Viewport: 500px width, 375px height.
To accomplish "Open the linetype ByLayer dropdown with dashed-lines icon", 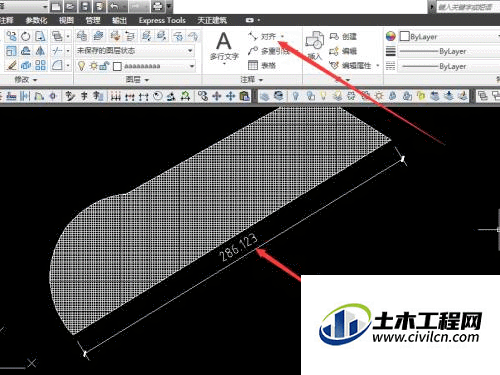I will pyautogui.click(x=449, y=66).
